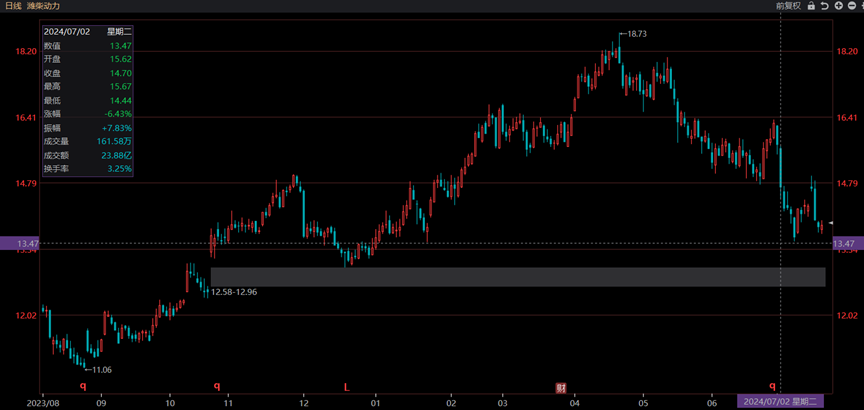Click the 11.06 low price label
This screenshot has height=410, width=864.
(101, 370)
